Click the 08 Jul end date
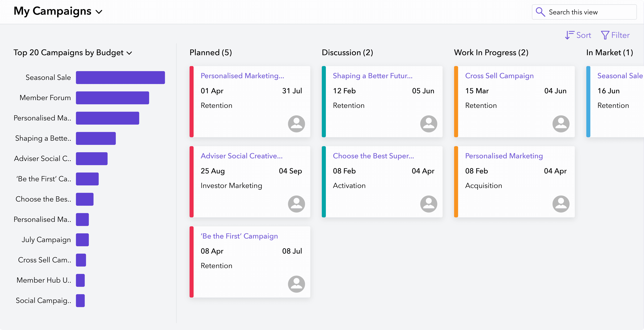The image size is (644, 330). [292, 251]
